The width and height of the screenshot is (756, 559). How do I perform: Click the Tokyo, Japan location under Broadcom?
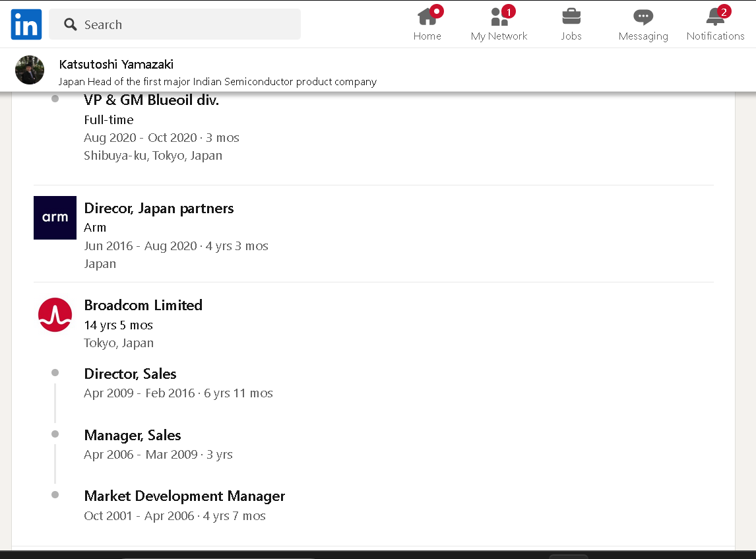(x=119, y=343)
